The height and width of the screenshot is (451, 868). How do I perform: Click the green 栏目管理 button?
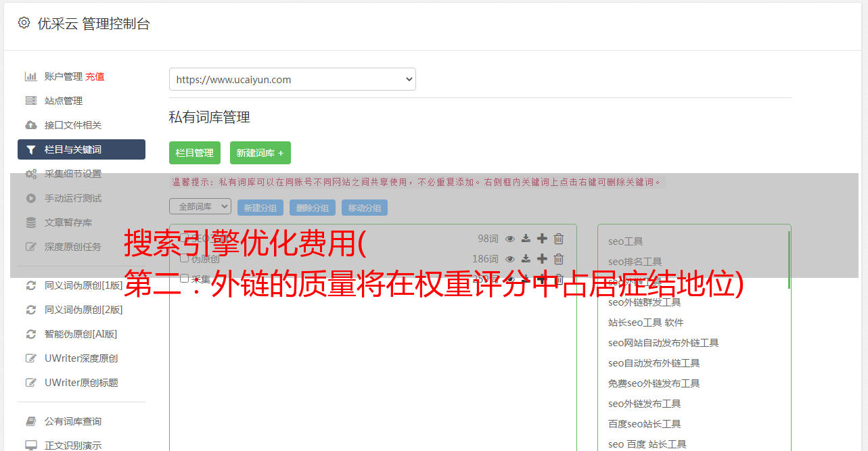[x=195, y=153]
